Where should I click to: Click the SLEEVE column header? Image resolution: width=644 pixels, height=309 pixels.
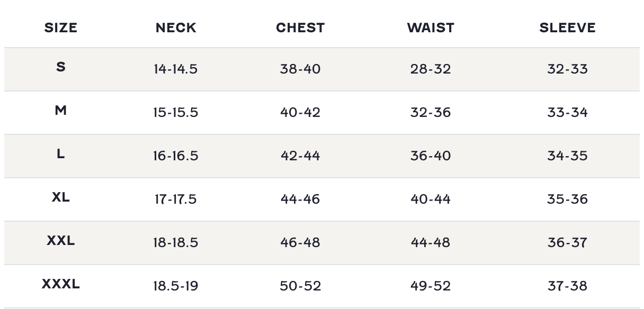tap(567, 28)
